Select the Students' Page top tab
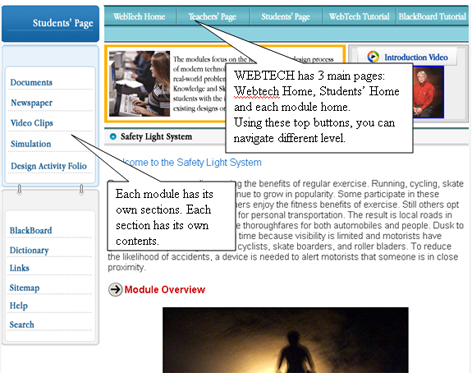The image size is (472, 373). click(x=286, y=16)
